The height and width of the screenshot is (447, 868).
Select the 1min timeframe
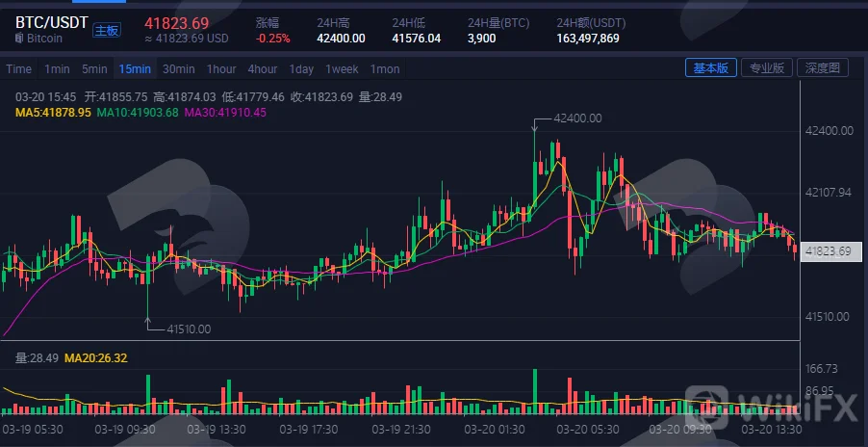point(57,69)
